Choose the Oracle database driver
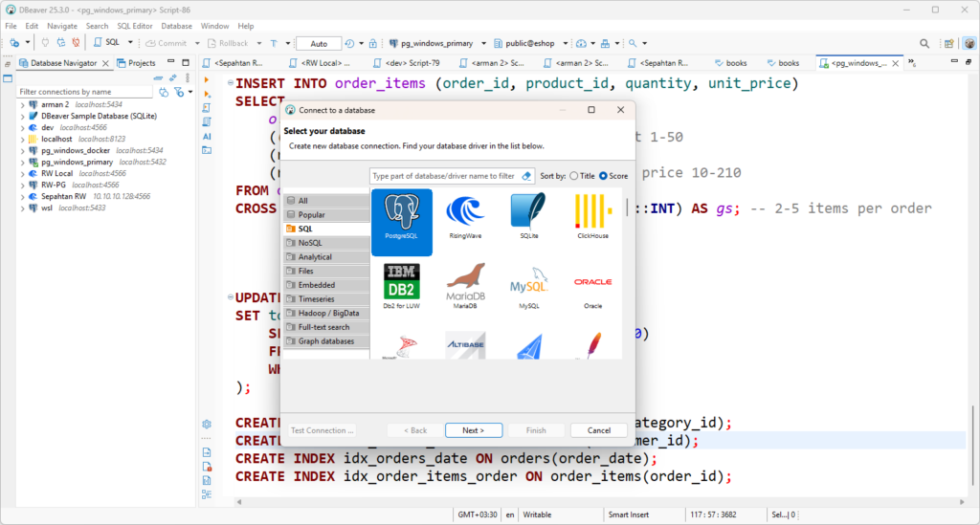 pos(592,286)
